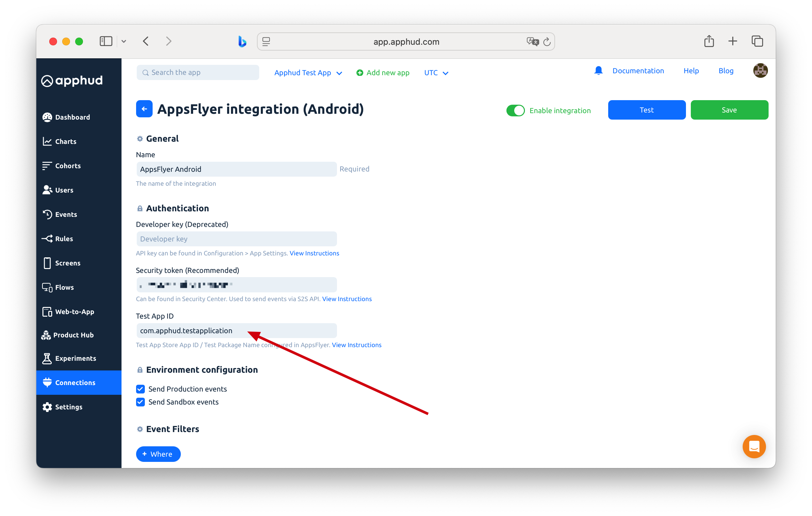This screenshot has width=812, height=516.
Task: Click Add new app link
Action: [388, 73]
